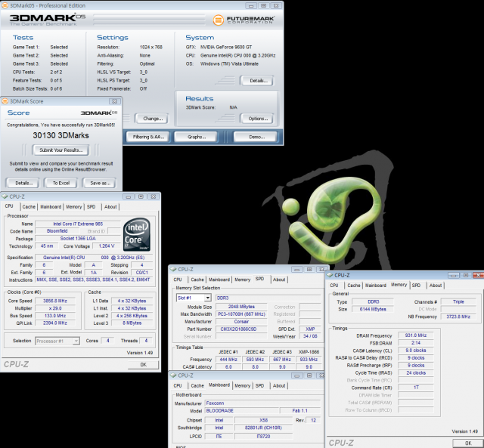Select Cache tab in CPU-Z Mainboard window
The image size is (484, 448).
pyautogui.click(x=197, y=386)
